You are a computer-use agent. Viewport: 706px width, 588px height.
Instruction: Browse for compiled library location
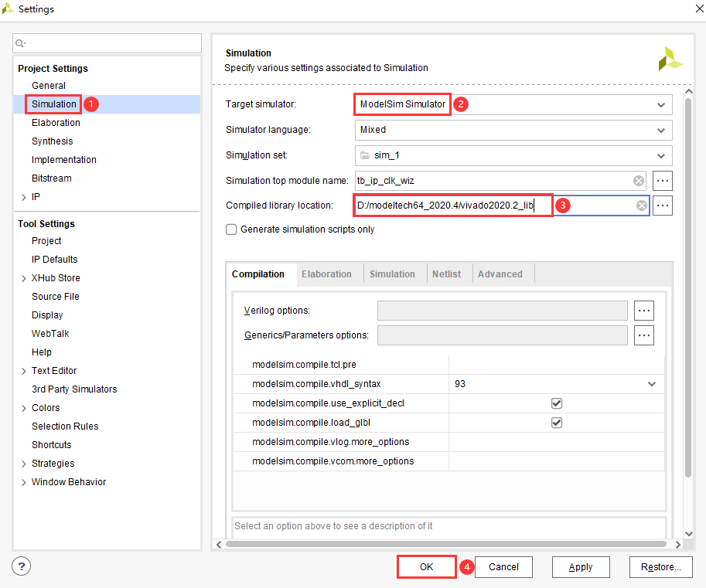[x=663, y=206]
